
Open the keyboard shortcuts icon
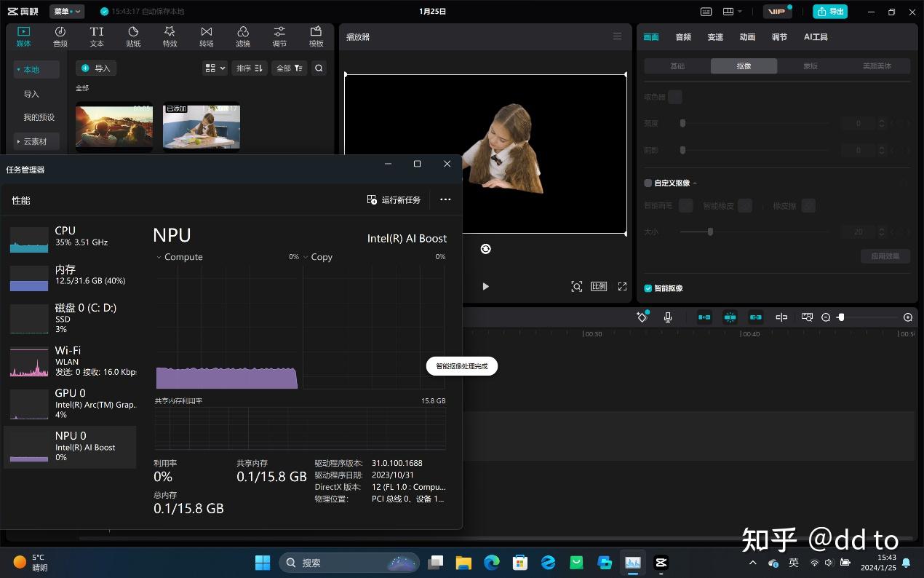pos(706,12)
